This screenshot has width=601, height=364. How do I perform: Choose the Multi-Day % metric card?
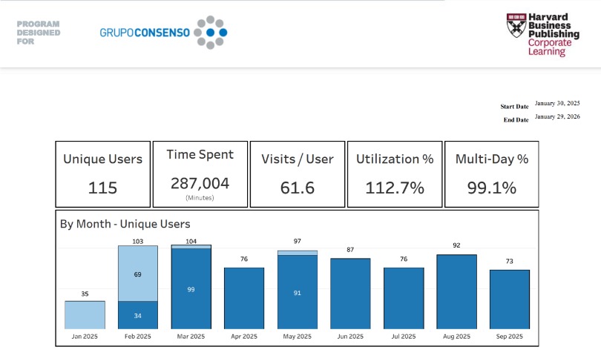tap(492, 174)
